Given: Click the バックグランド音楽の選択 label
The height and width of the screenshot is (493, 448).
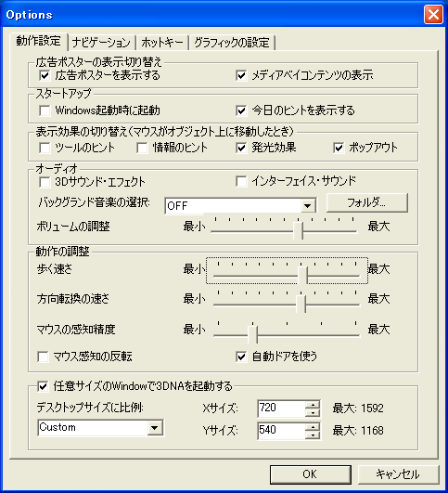Looking at the screenshot, I should 94,202.
